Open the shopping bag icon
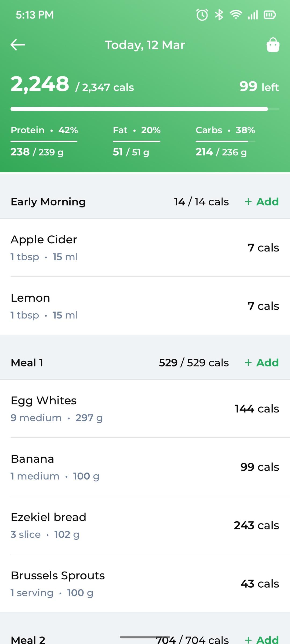The width and height of the screenshot is (290, 644). [273, 45]
